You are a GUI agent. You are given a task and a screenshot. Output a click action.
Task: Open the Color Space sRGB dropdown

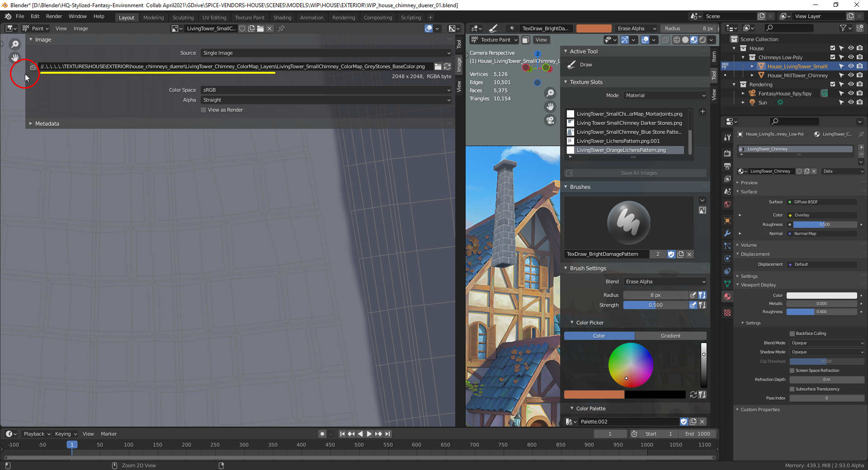(x=325, y=90)
